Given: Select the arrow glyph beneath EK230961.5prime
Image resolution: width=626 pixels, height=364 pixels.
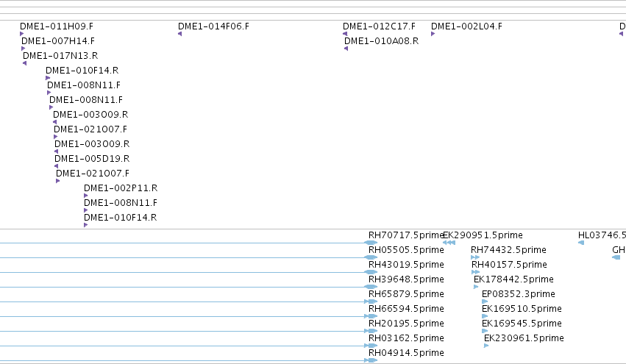Looking at the screenshot, I should point(486,346).
